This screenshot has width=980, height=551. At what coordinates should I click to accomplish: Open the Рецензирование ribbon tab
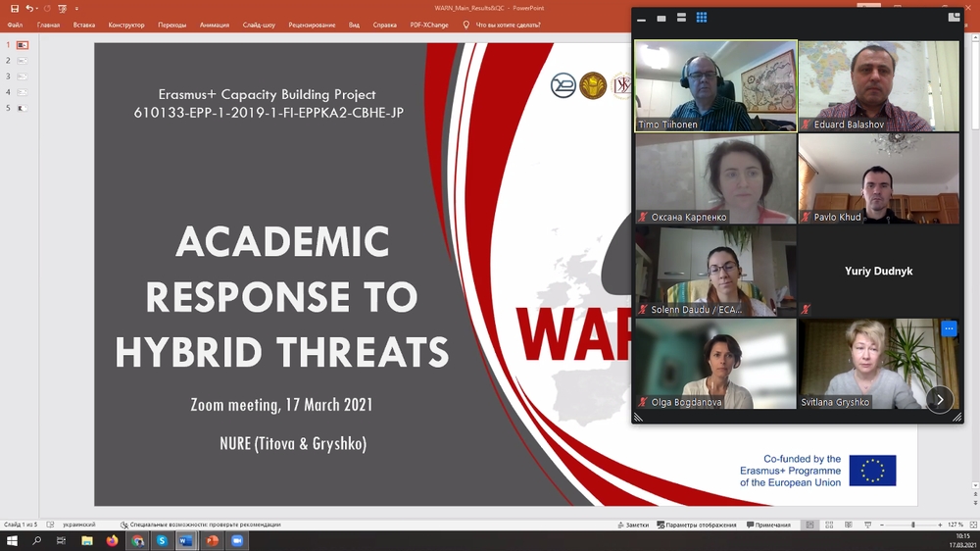(312, 25)
